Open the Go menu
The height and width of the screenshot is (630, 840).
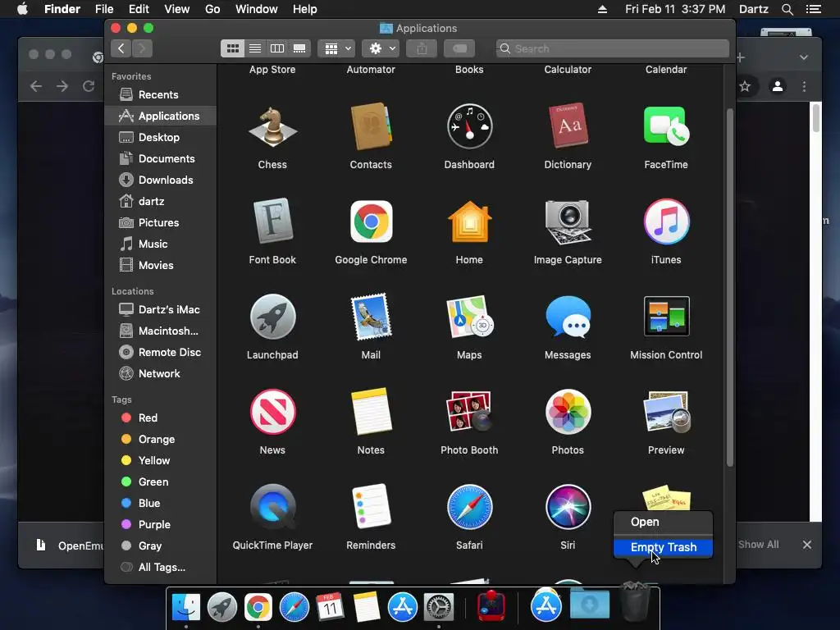tap(212, 9)
